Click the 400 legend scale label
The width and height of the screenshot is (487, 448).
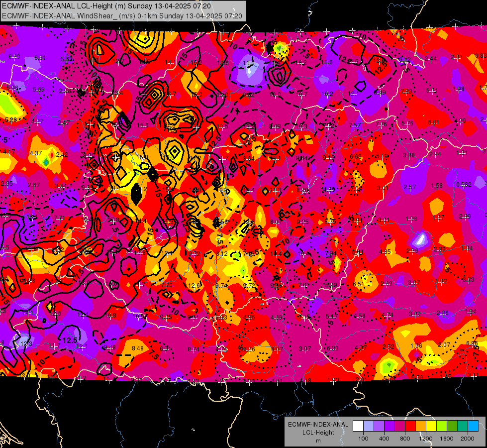coord(384,439)
